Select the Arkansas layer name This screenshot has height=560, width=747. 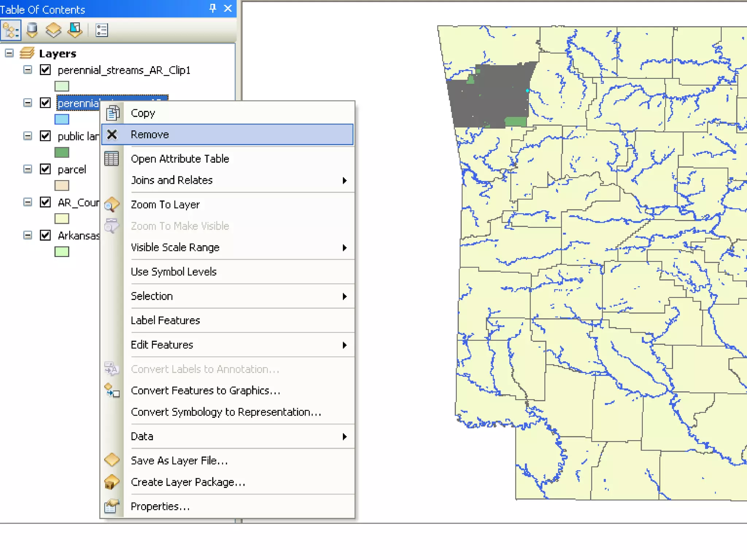(78, 236)
